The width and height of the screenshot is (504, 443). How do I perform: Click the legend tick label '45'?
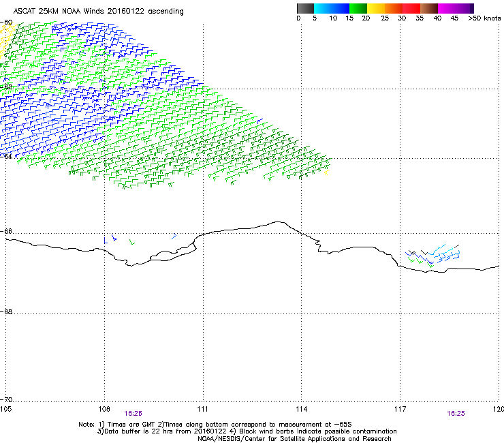[x=454, y=18]
